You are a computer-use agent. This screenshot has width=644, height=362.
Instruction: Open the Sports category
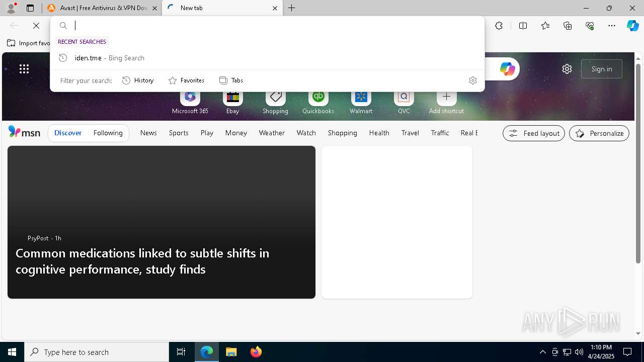tap(179, 133)
